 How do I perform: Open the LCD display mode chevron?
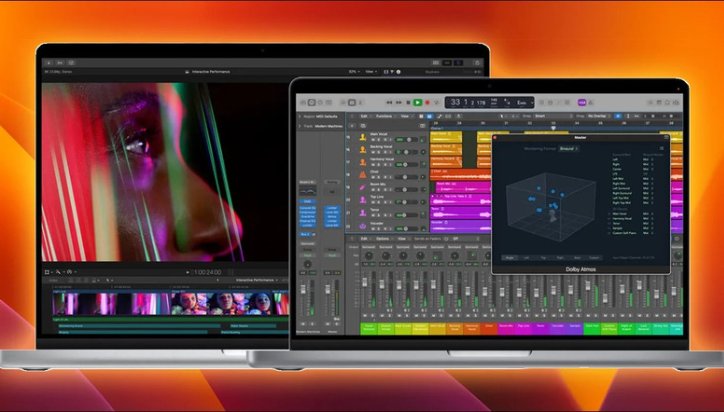point(532,103)
